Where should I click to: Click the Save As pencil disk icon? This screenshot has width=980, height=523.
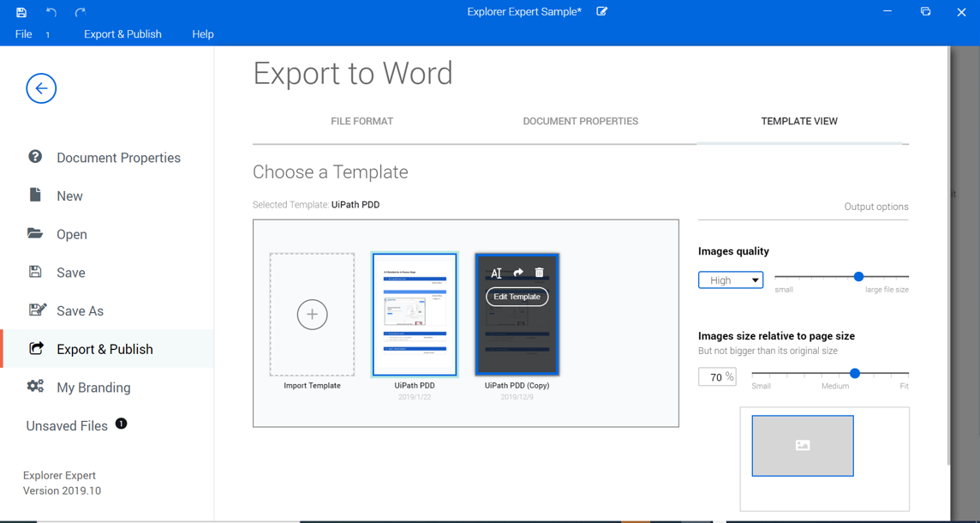click(38, 310)
